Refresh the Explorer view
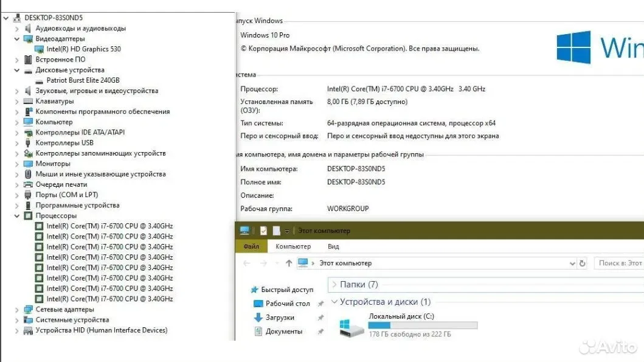The image size is (644, 362). coord(582,263)
